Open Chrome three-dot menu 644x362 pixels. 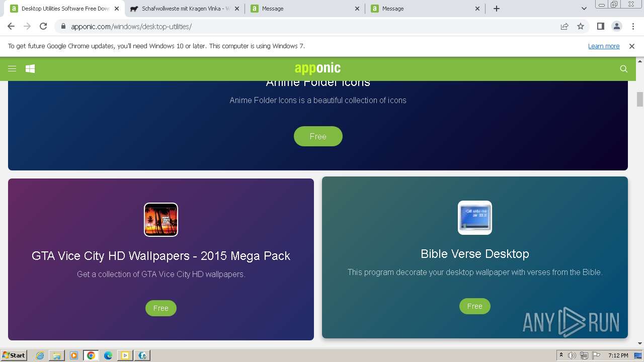coord(633,26)
